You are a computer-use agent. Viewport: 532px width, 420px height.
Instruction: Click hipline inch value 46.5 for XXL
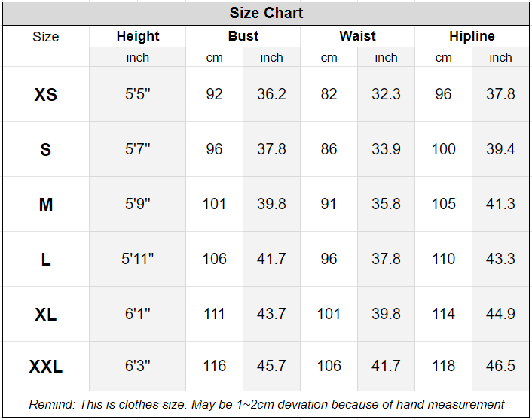tap(500, 367)
